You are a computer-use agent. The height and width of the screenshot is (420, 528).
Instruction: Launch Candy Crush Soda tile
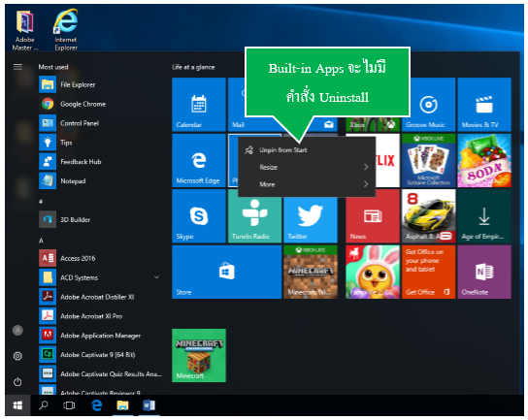click(484, 160)
